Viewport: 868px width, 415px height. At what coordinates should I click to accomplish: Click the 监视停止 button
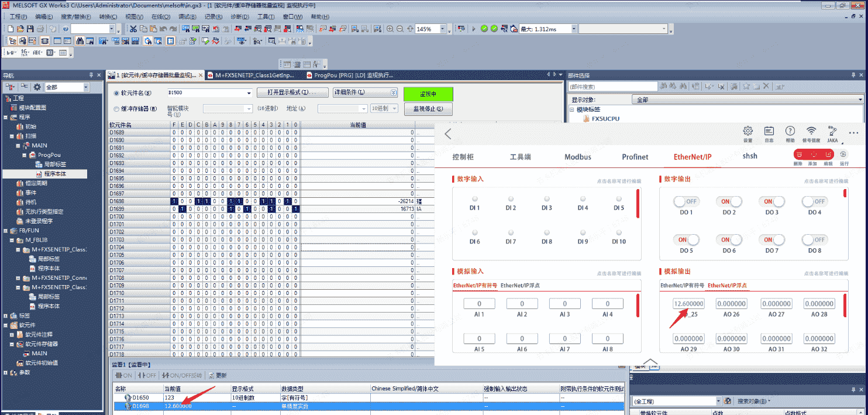point(428,109)
